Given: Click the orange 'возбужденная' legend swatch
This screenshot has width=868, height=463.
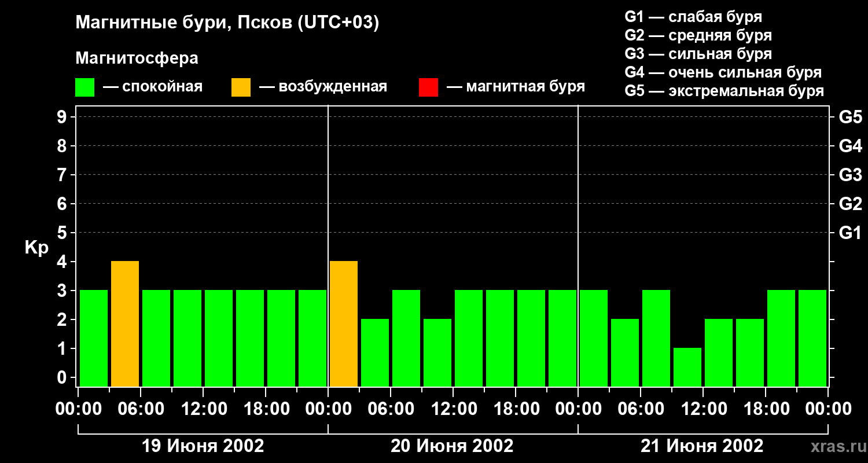Looking at the screenshot, I should [241, 87].
